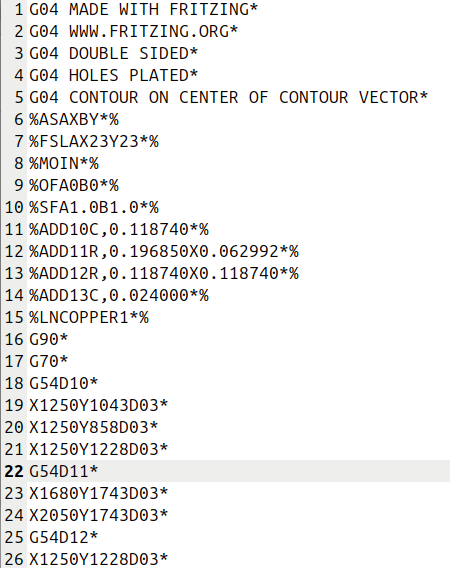This screenshot has height=568, width=450.
Task: Click the %OFA0B0*% line
Action: [74, 185]
